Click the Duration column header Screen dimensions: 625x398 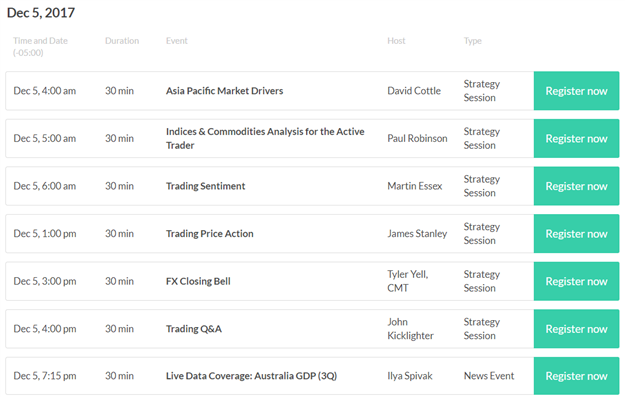(122, 41)
